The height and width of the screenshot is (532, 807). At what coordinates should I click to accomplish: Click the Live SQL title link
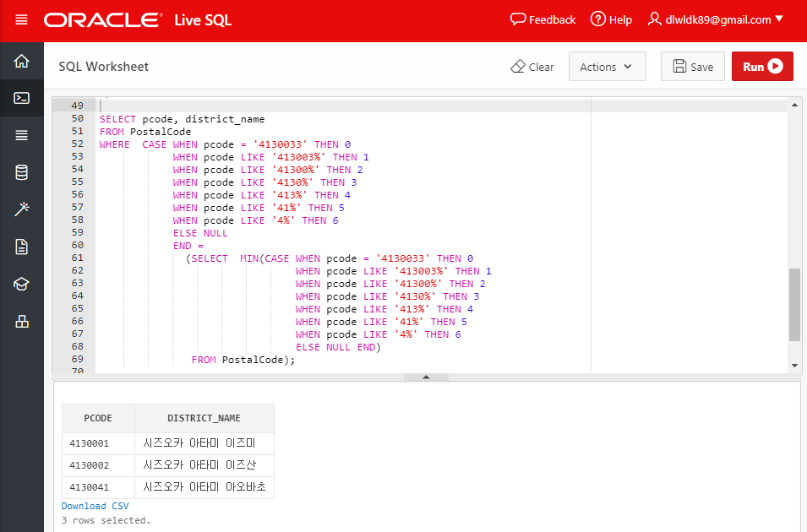[203, 20]
